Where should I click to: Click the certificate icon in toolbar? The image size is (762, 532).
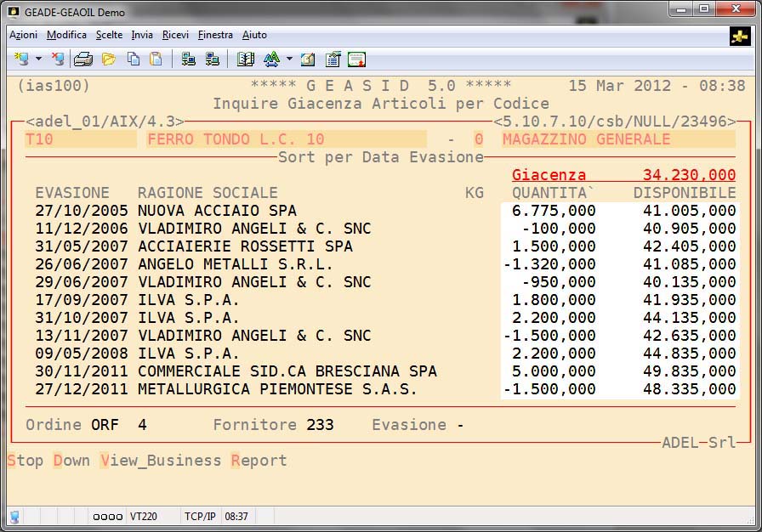356,59
